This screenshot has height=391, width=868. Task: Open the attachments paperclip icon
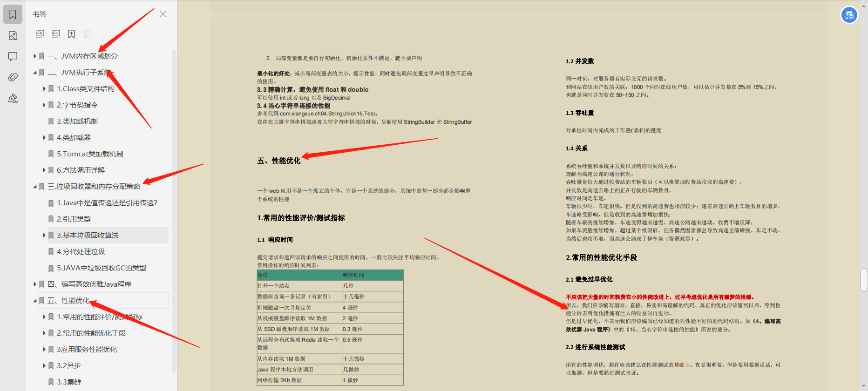click(13, 77)
